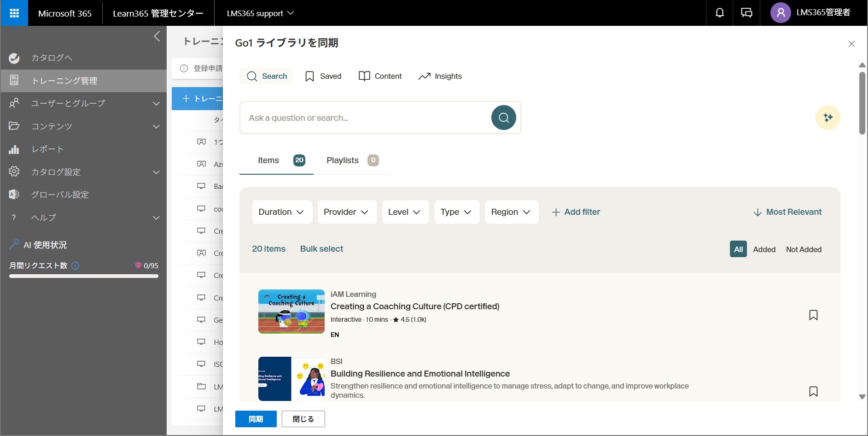Close the Go1 library sync panel
The width and height of the screenshot is (868, 436).
851,44
